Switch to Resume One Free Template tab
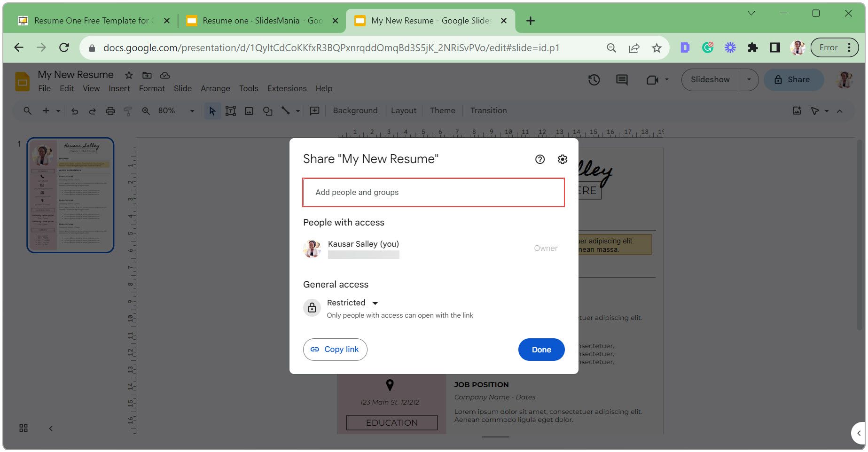The width and height of the screenshot is (868, 452). (x=94, y=21)
